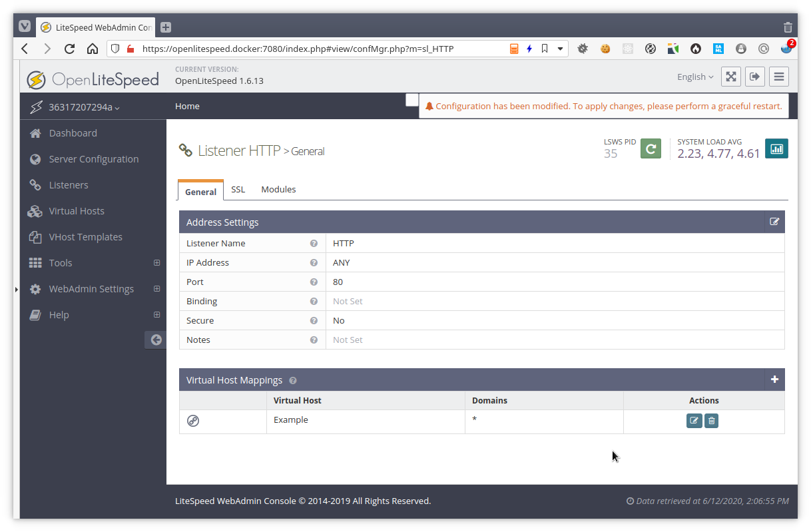Open real-time stats chart icon
The image size is (811, 532).
point(776,148)
